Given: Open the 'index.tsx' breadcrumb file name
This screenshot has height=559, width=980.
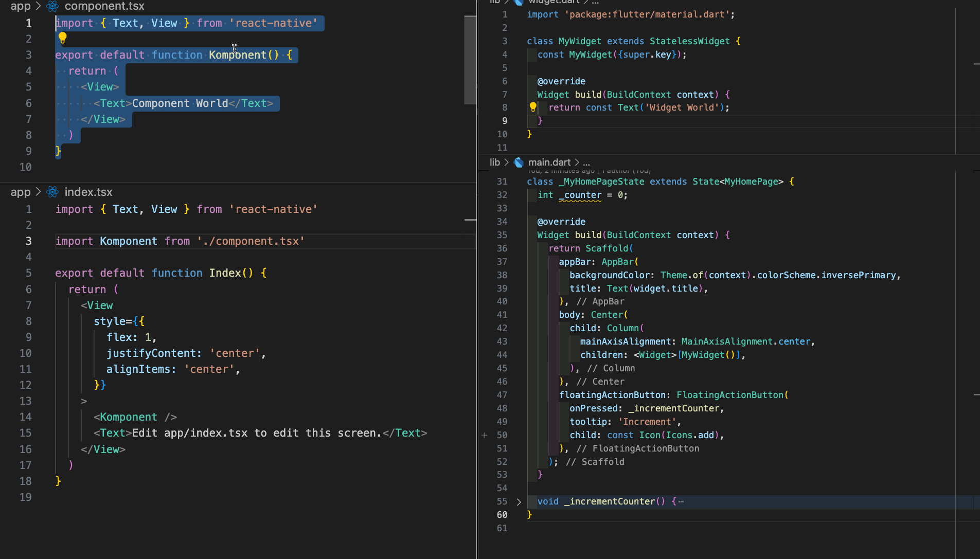Looking at the screenshot, I should [x=88, y=192].
